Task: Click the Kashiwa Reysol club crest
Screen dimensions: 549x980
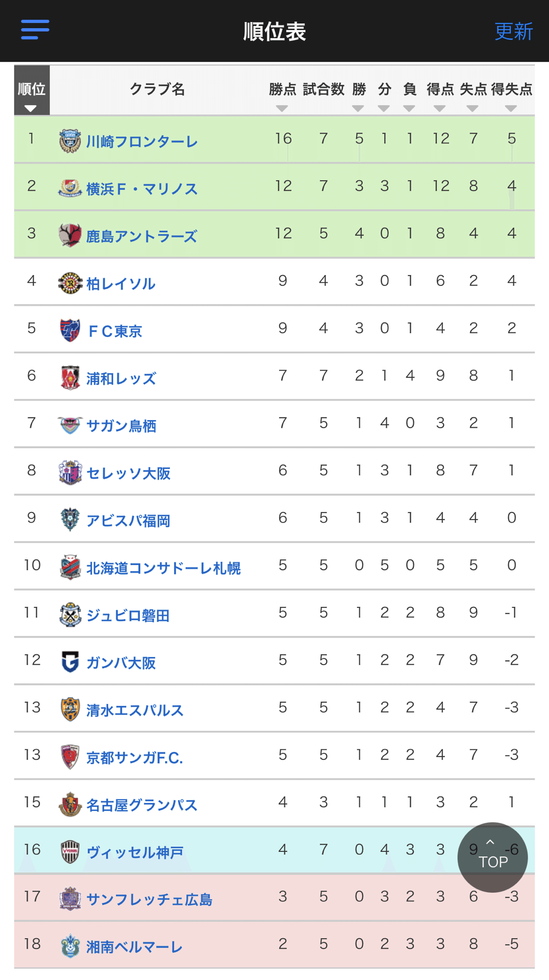Action: tap(70, 283)
